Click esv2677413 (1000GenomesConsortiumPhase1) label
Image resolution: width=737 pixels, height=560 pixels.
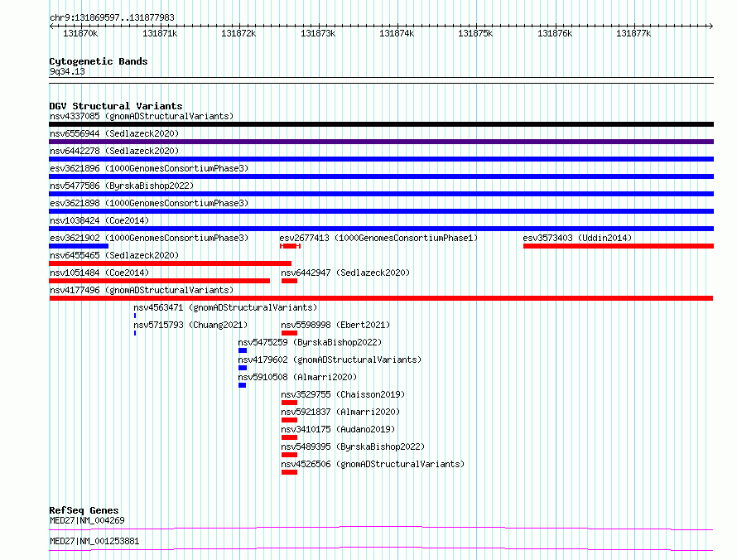(378, 238)
